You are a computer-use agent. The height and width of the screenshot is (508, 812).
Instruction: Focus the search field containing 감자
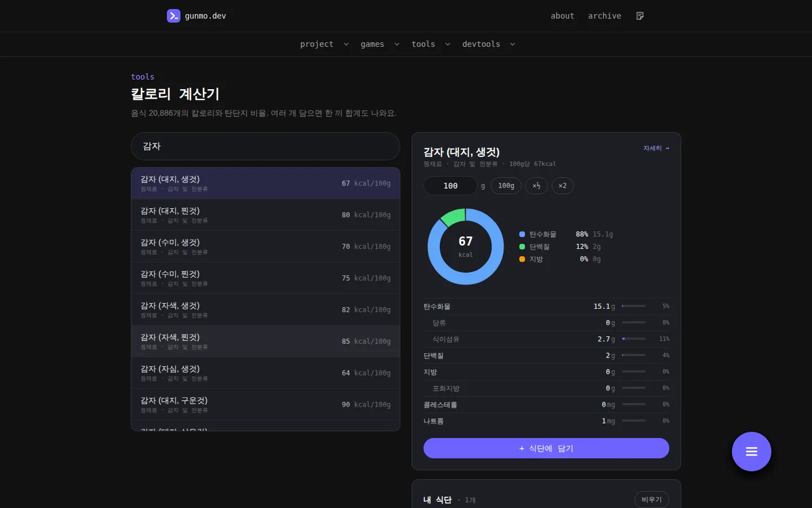(266, 146)
